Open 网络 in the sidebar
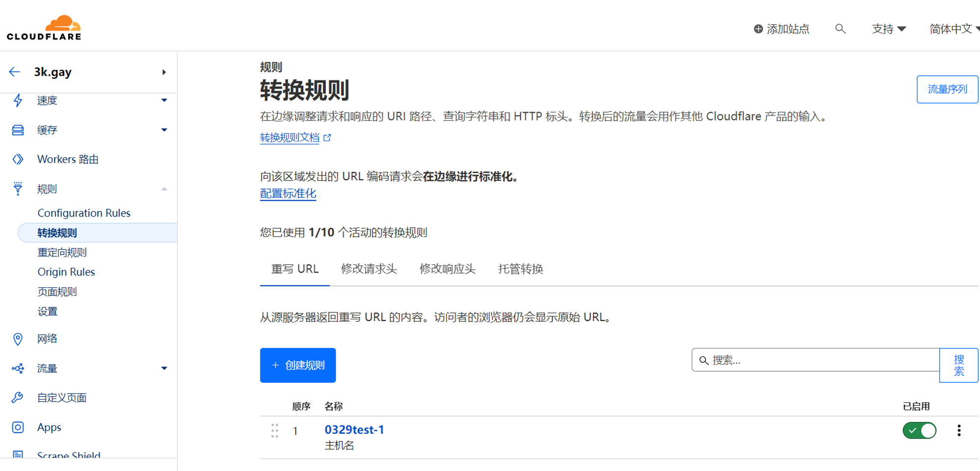980x471 pixels. coord(48,339)
